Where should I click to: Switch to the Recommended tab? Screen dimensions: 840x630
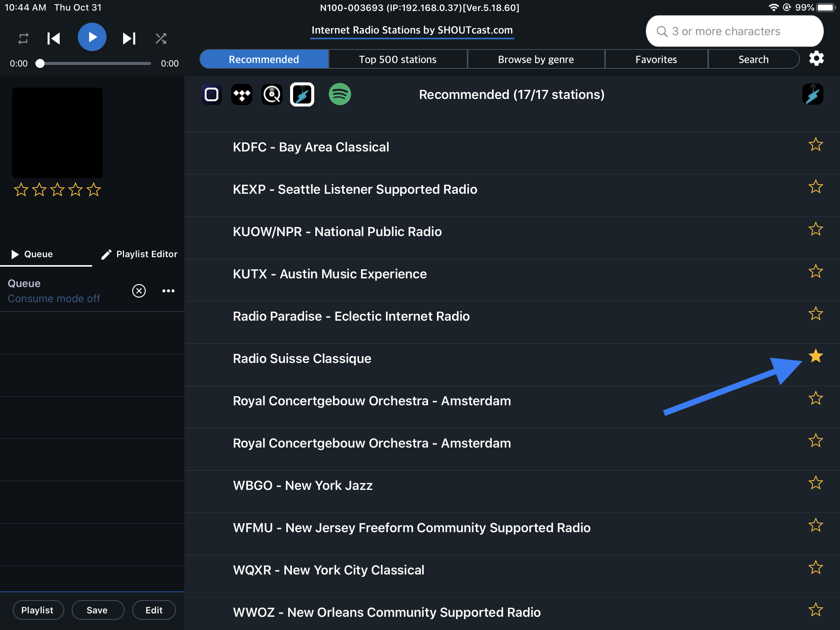coord(264,59)
